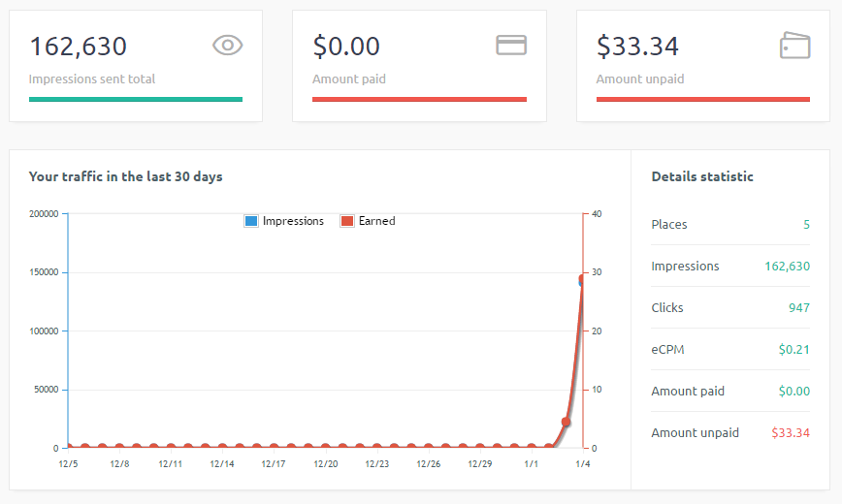
Task: Click the 162,630 impressions total number
Action: 78,46
